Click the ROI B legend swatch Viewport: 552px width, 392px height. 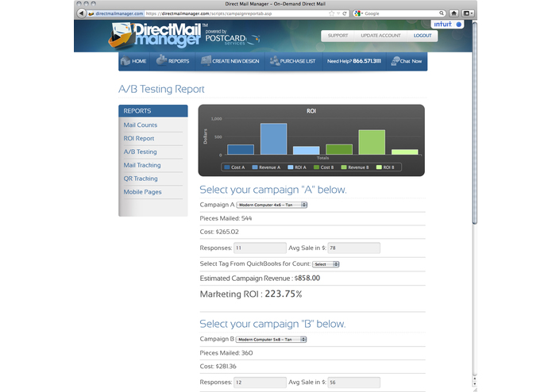pos(379,167)
